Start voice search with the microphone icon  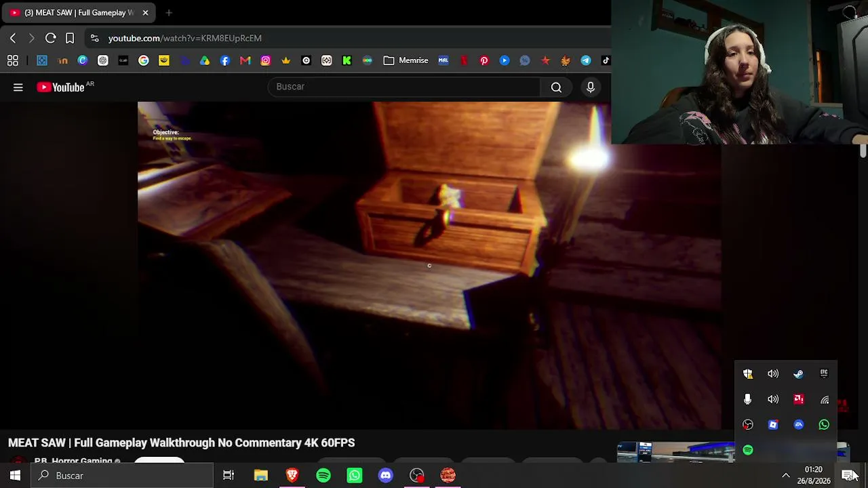point(591,87)
